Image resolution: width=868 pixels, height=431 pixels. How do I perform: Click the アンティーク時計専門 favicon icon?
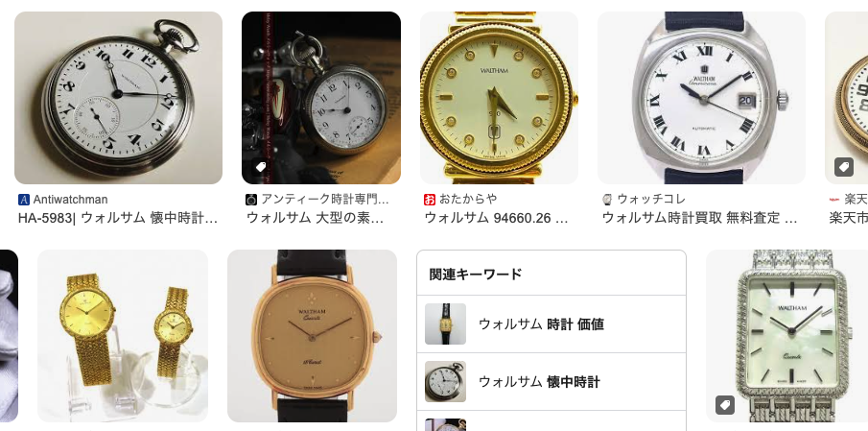click(251, 200)
